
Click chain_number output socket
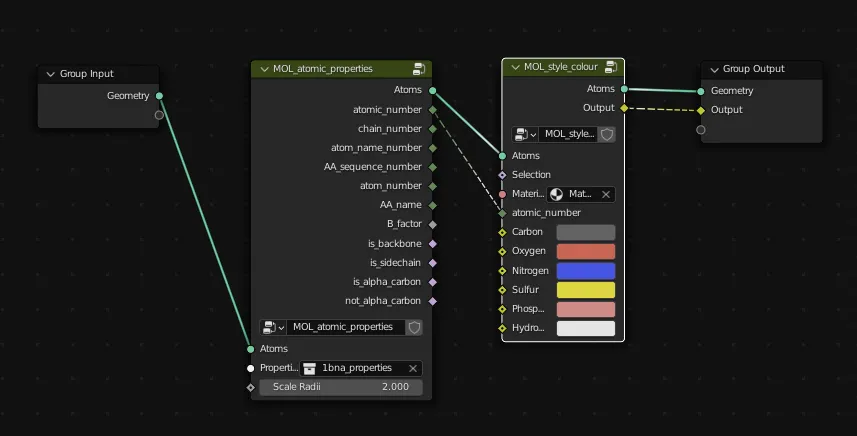coord(432,129)
